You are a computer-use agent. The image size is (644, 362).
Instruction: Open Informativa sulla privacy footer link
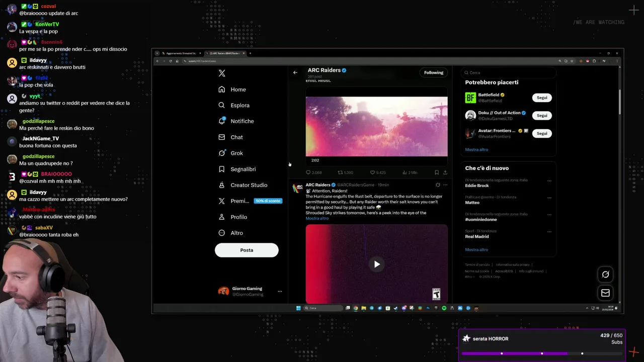click(x=512, y=265)
